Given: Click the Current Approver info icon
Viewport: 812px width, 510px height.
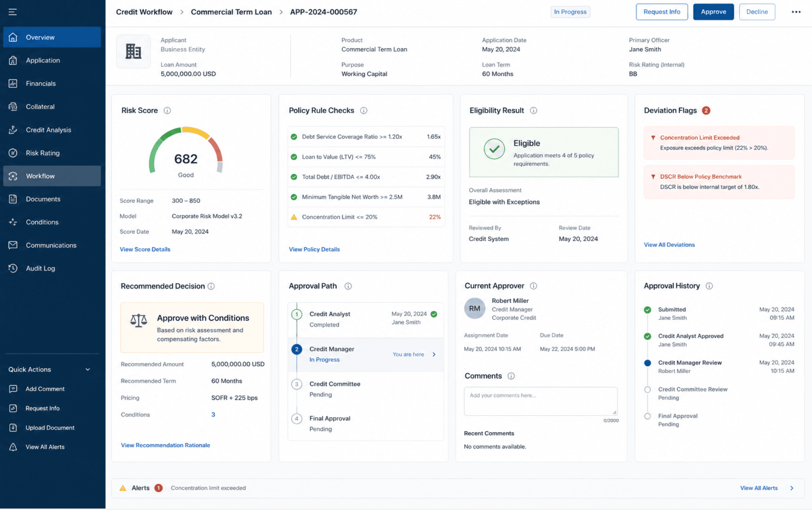Looking at the screenshot, I should pos(533,286).
